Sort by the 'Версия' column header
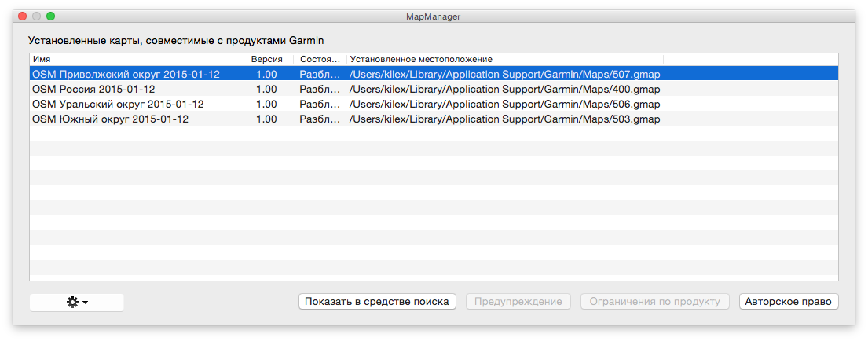The width and height of the screenshot is (868, 341). (x=267, y=59)
